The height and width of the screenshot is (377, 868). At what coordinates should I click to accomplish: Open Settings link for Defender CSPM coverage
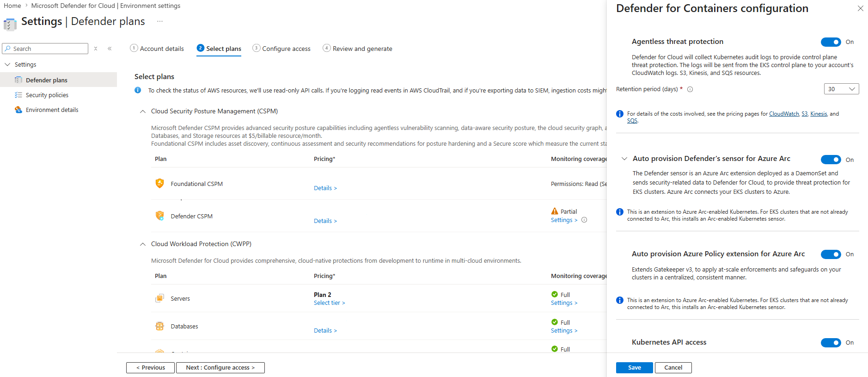point(564,220)
